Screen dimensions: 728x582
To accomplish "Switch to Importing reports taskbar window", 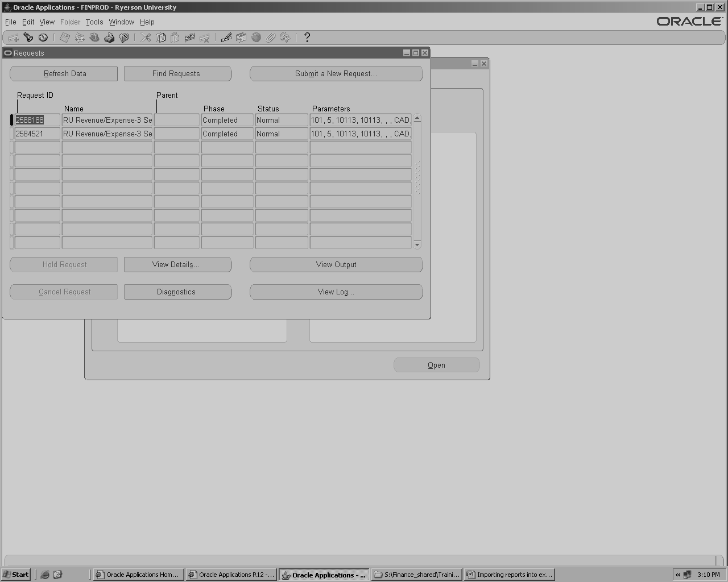I will (x=509, y=575).
